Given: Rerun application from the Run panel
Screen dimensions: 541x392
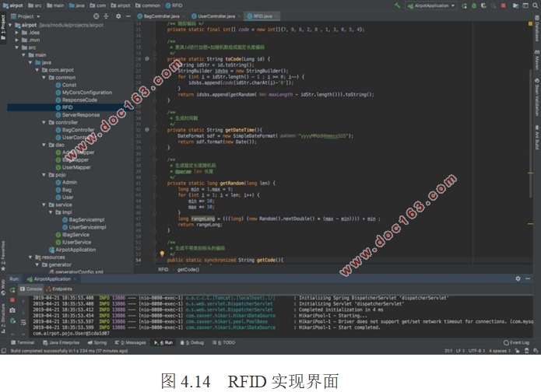Looking at the screenshot, I should 12,289.
